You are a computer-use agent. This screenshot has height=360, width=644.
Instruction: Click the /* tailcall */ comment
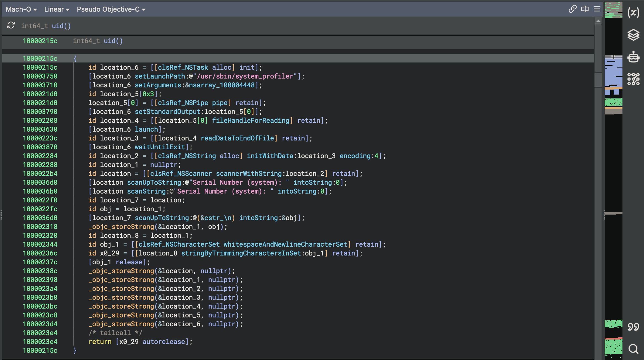[x=115, y=333]
